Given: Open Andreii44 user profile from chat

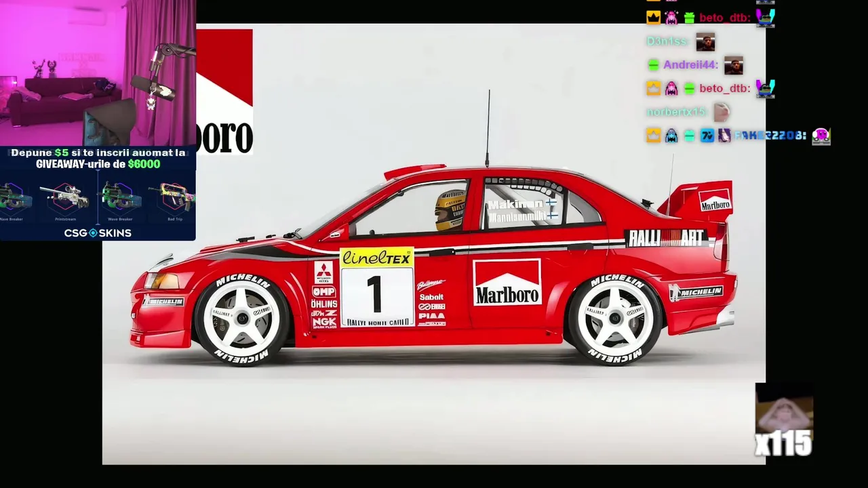Looking at the screenshot, I should pos(690,65).
